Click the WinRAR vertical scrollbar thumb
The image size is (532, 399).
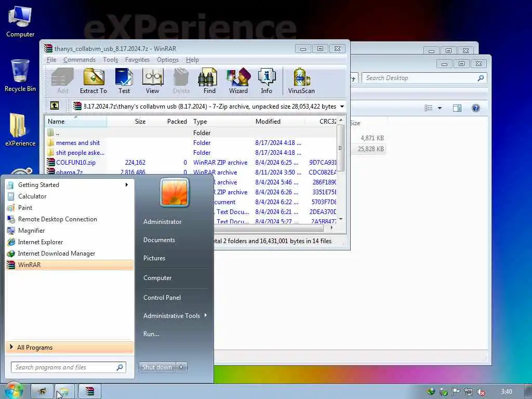(341, 148)
